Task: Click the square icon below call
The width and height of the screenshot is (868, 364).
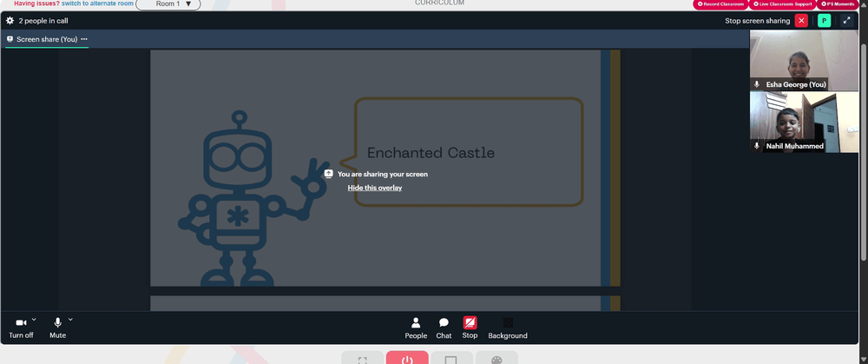Action: [451, 358]
